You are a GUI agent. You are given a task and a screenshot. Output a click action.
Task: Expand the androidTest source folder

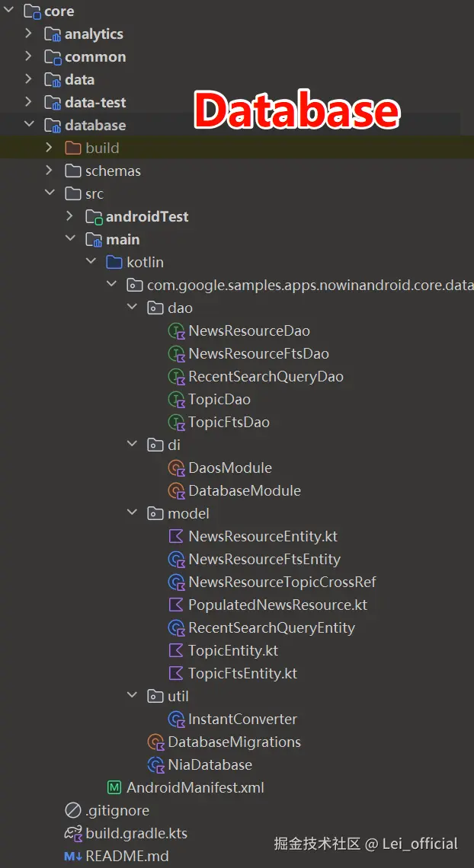[70, 216]
